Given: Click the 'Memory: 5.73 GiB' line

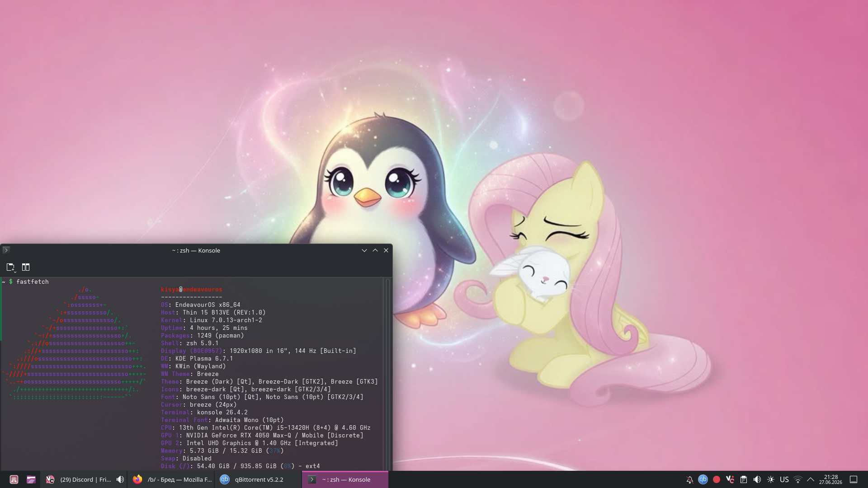Looking at the screenshot, I should coord(222,451).
